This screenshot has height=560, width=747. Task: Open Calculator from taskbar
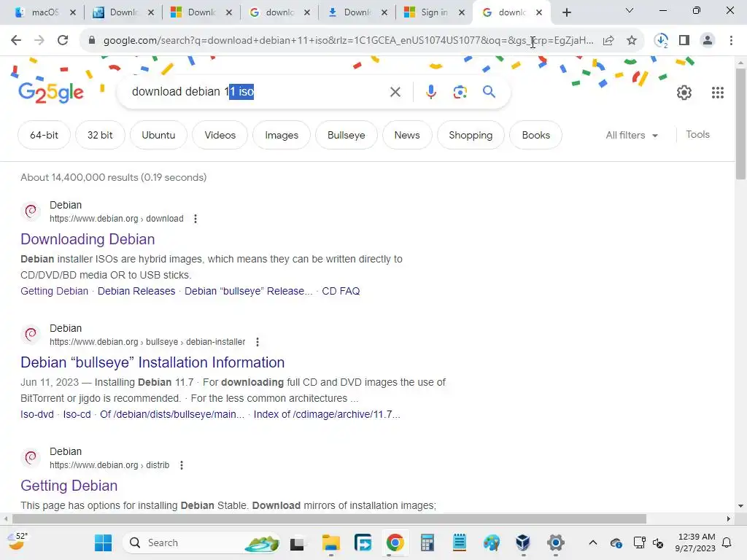coord(427,542)
